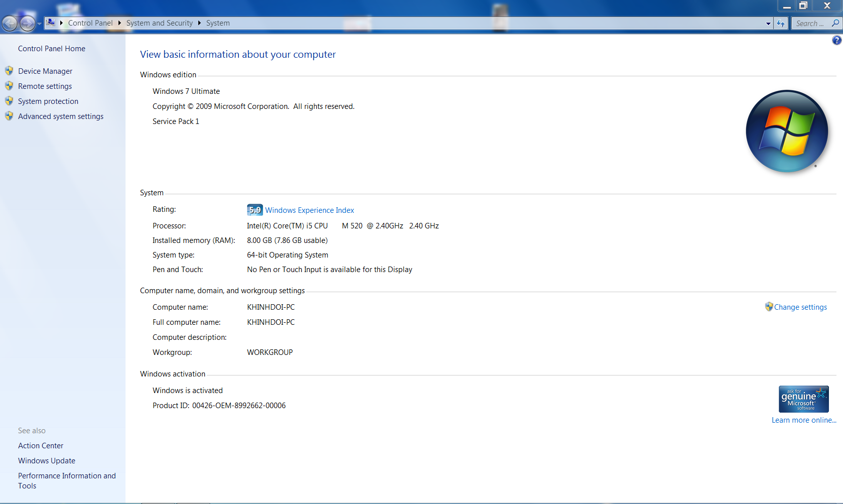843x504 pixels.
Task: Go to System and Security breadcrumb
Action: coord(159,23)
